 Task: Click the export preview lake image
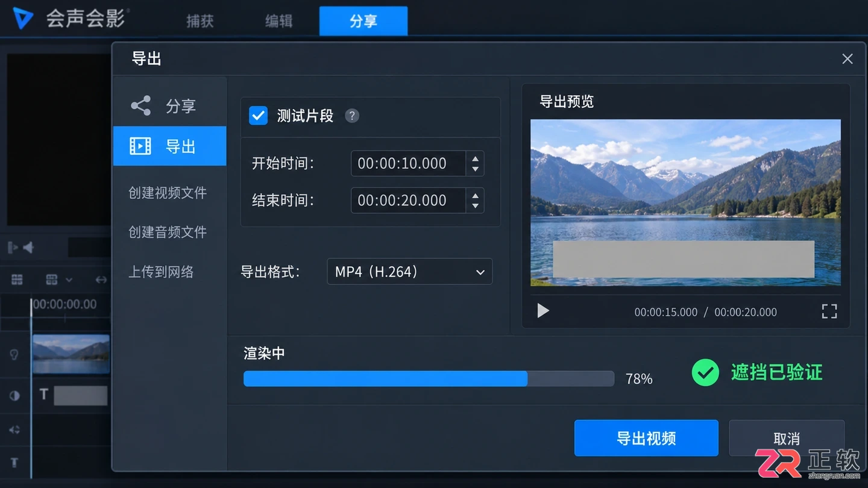685,202
